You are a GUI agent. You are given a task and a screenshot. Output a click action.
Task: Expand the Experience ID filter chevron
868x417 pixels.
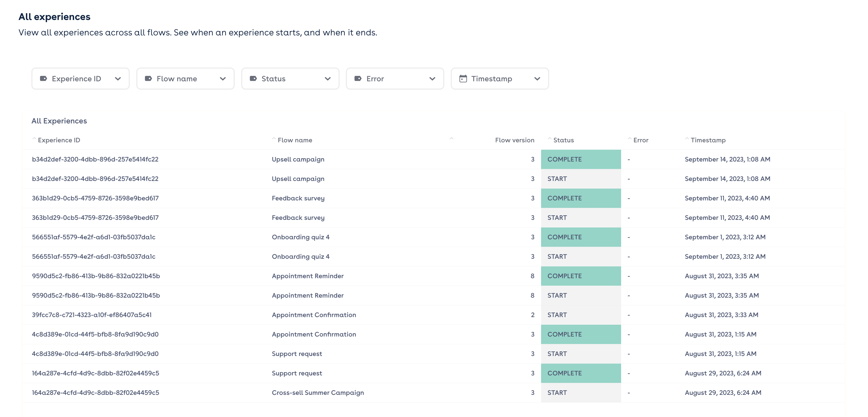(118, 79)
